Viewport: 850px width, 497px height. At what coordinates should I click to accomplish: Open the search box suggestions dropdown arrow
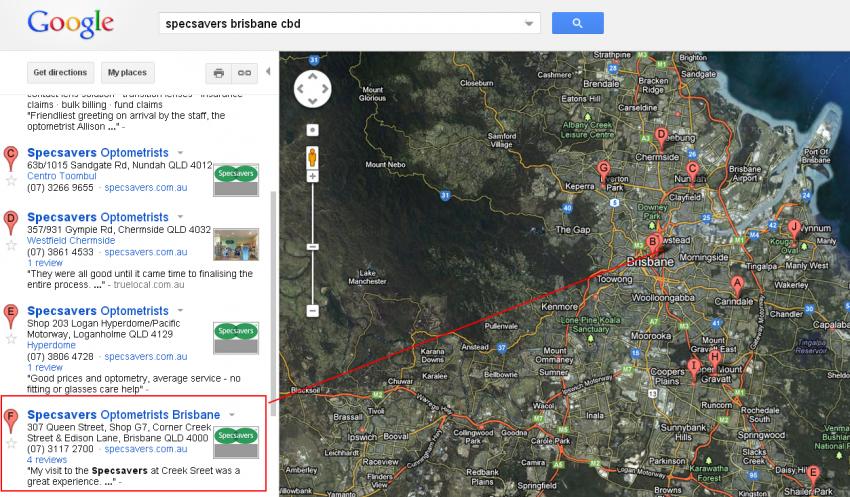point(529,23)
